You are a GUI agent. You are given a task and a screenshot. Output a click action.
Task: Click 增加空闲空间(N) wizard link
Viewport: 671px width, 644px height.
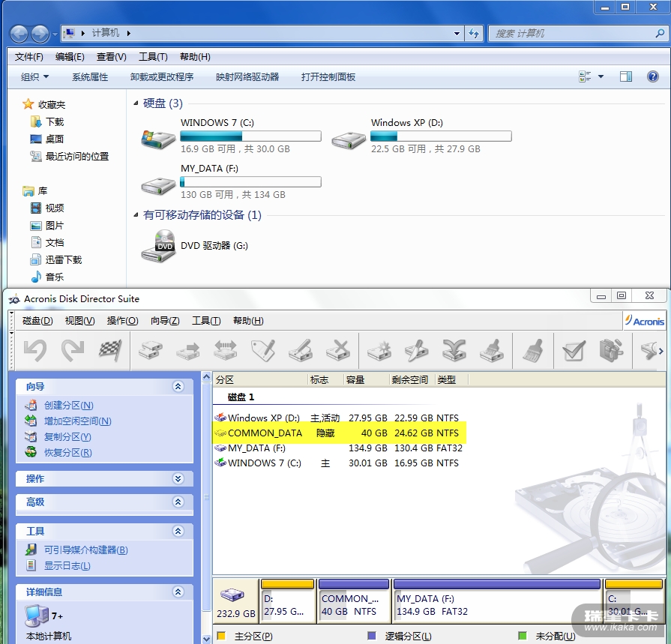(77, 421)
